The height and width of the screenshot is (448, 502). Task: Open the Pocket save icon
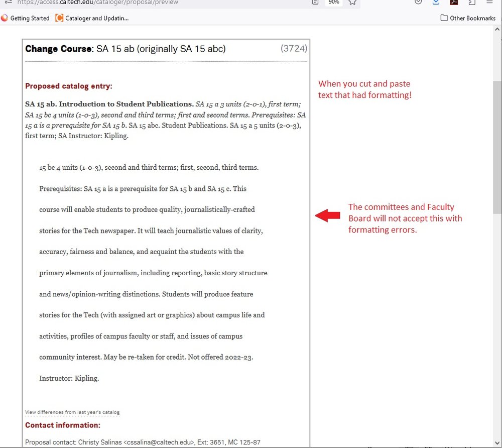[418, 2]
